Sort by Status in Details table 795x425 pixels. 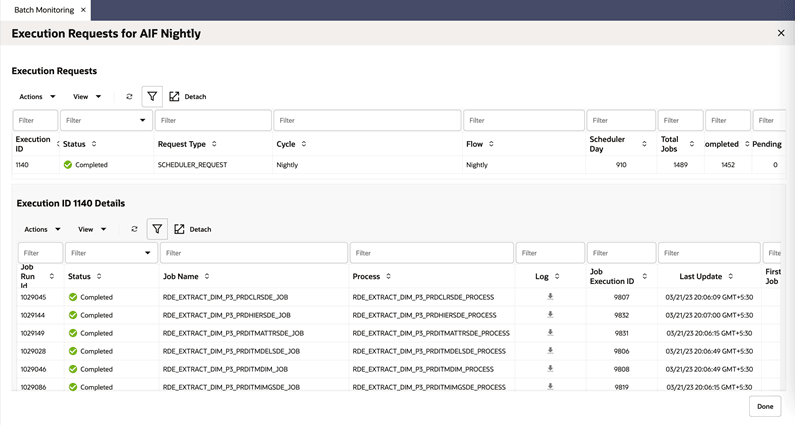pos(99,276)
